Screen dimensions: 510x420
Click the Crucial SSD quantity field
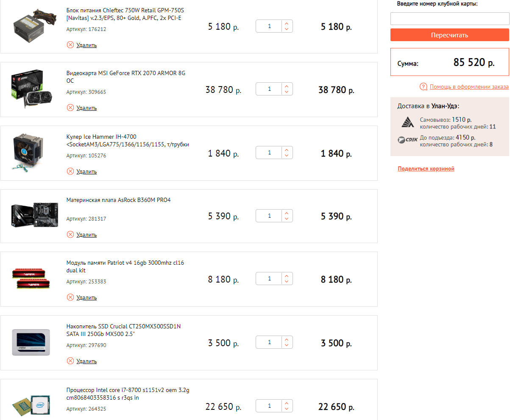(x=269, y=342)
